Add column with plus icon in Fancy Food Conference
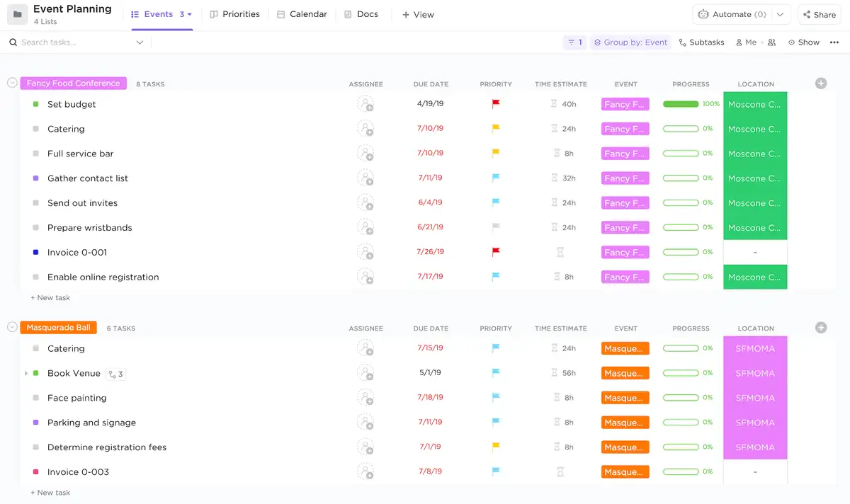 [821, 84]
